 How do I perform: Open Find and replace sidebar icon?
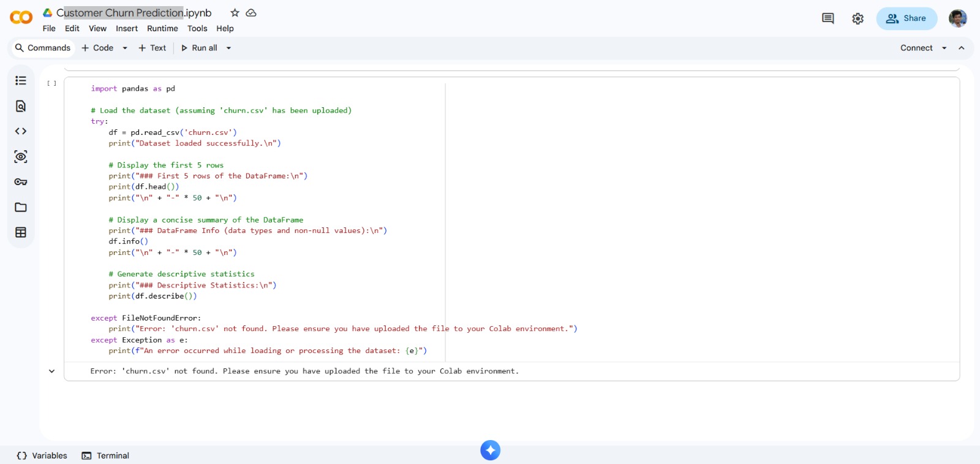(x=21, y=106)
